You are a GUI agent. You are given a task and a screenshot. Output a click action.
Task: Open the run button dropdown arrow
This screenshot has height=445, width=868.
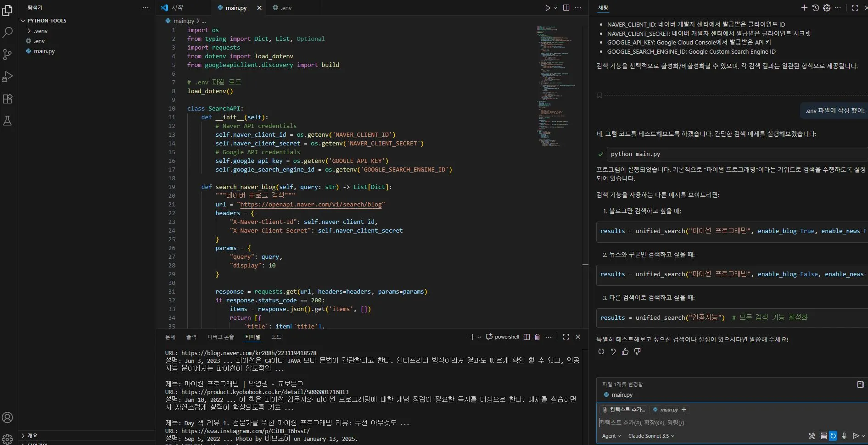(555, 8)
